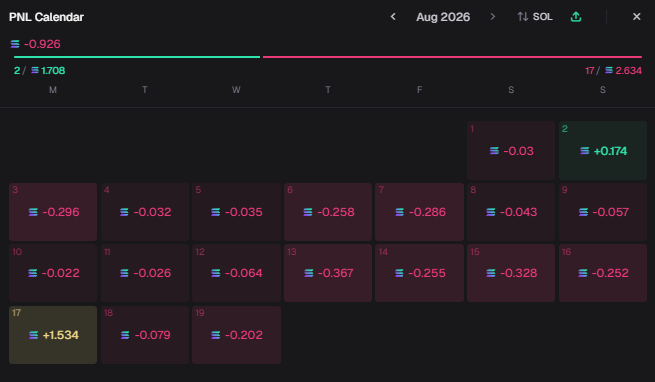655x382 pixels.
Task: Click the share/export PNL icon
Action: [x=576, y=17]
